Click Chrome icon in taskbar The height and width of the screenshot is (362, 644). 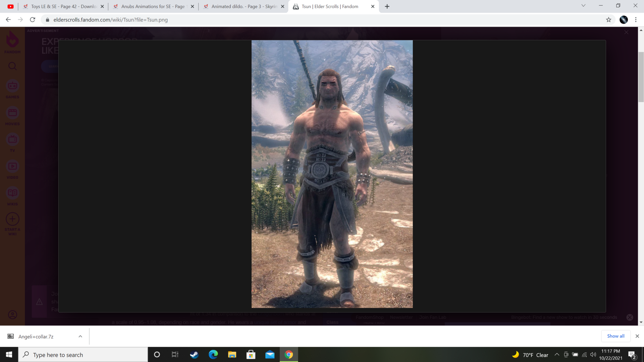pyautogui.click(x=289, y=355)
